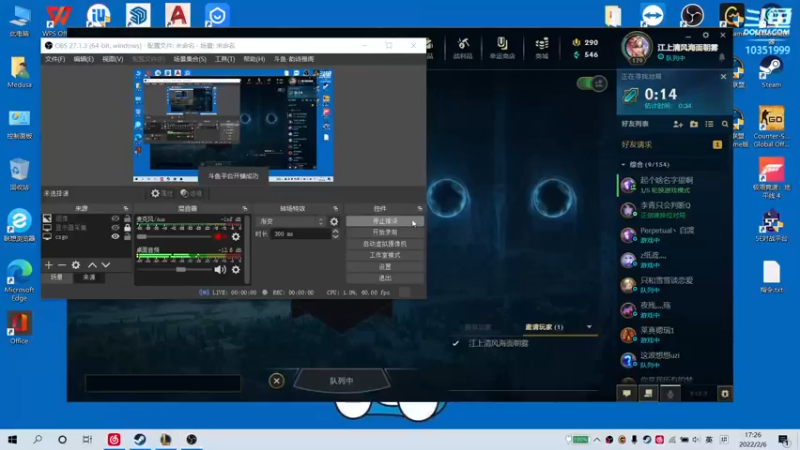Screen dimensions: 800x450
Task: Open the Windows Start menu
Action: point(12,439)
